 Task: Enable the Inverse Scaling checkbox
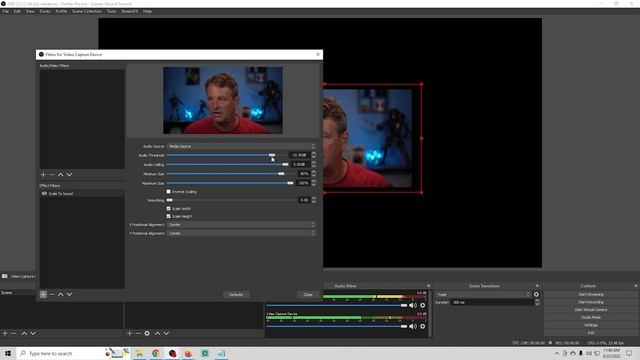169,191
